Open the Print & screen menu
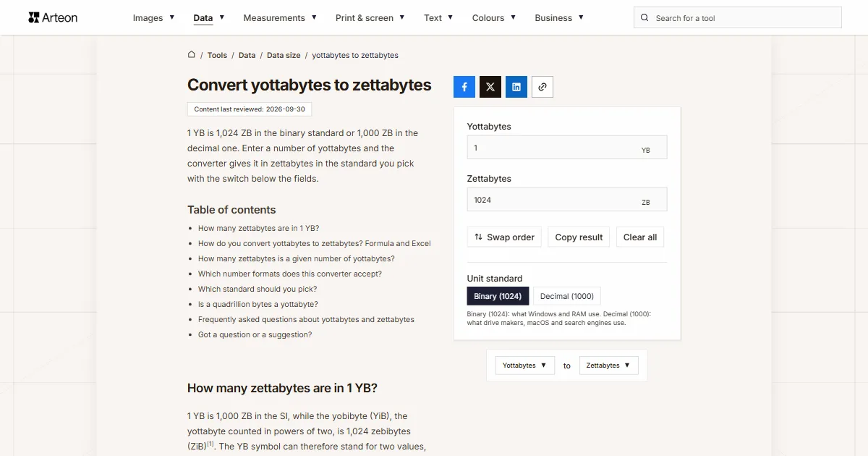This screenshot has width=868, height=456. [x=370, y=18]
